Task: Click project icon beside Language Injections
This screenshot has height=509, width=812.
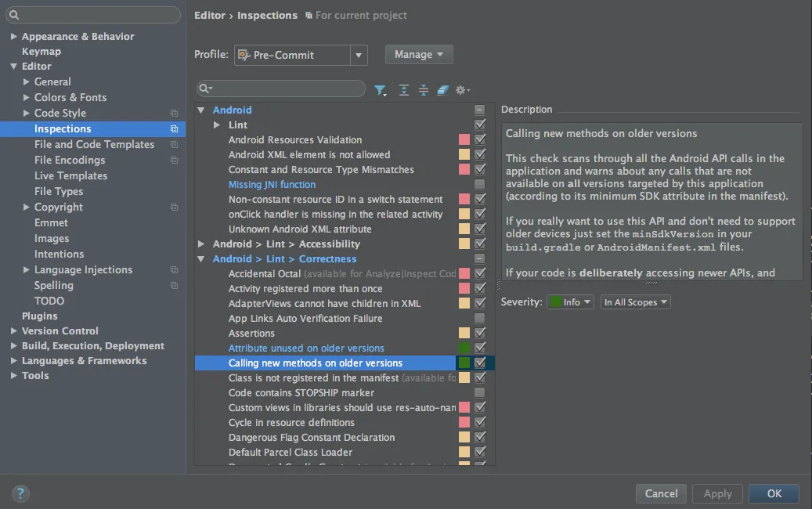Action: click(174, 270)
